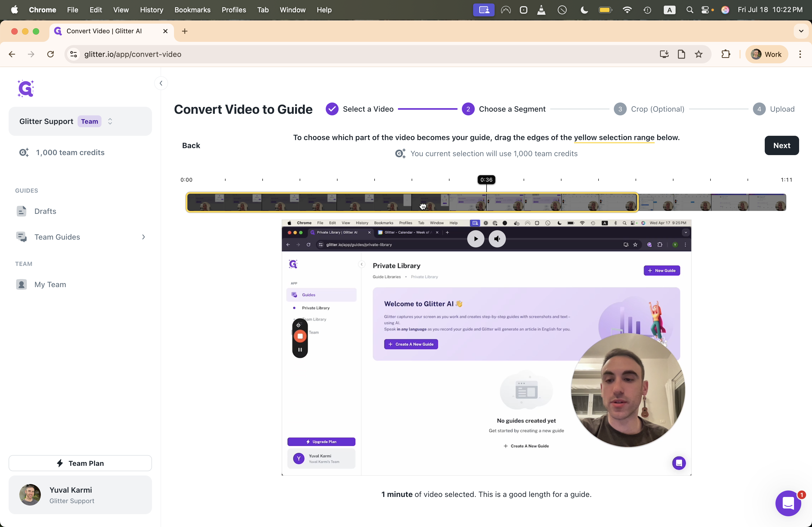This screenshot has height=527, width=812.
Task: Toggle Do Not Disturb moon icon
Action: 584,10
